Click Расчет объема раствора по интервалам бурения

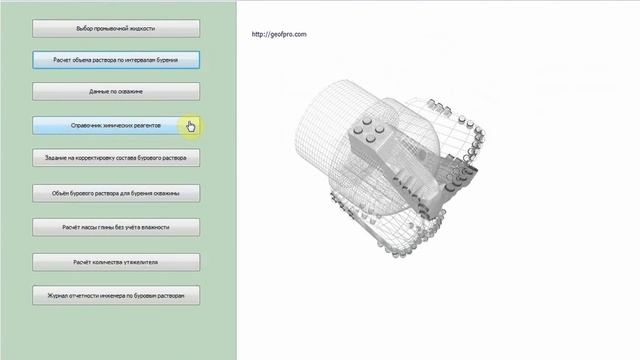(116, 60)
